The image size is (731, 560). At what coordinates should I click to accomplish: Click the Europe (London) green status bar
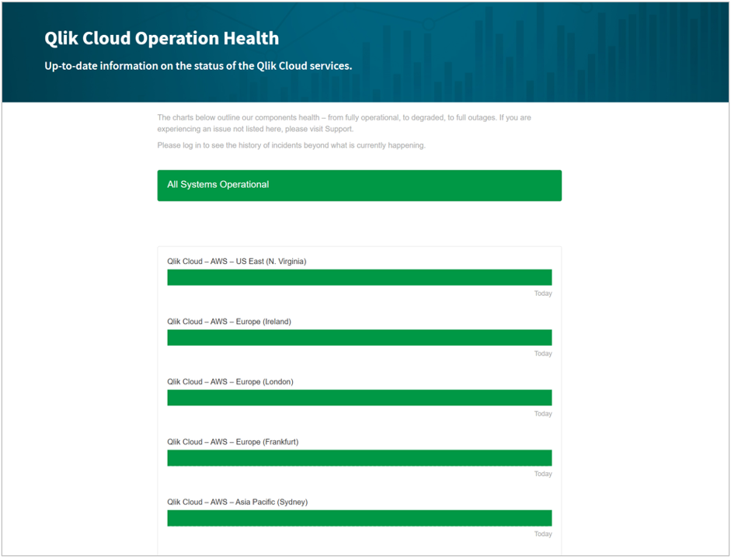359,398
